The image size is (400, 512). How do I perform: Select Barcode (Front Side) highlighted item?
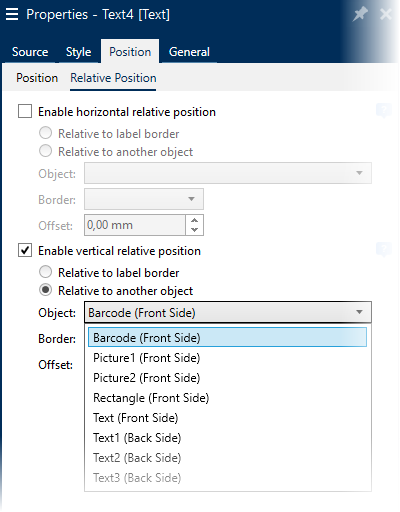[227, 337]
